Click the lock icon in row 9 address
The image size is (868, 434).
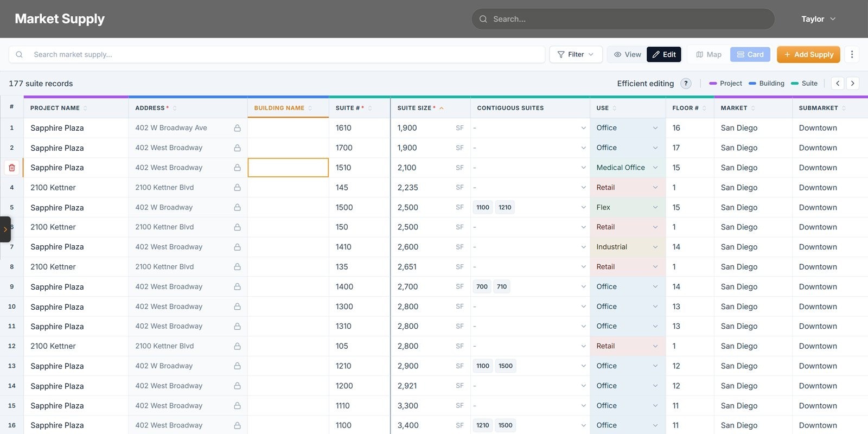pyautogui.click(x=237, y=286)
